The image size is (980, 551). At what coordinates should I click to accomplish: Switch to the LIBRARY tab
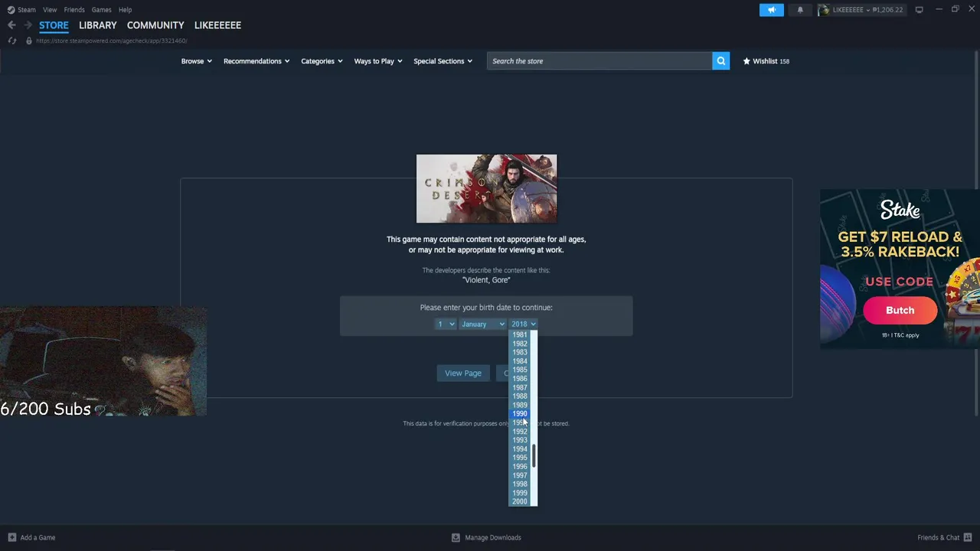click(x=98, y=25)
